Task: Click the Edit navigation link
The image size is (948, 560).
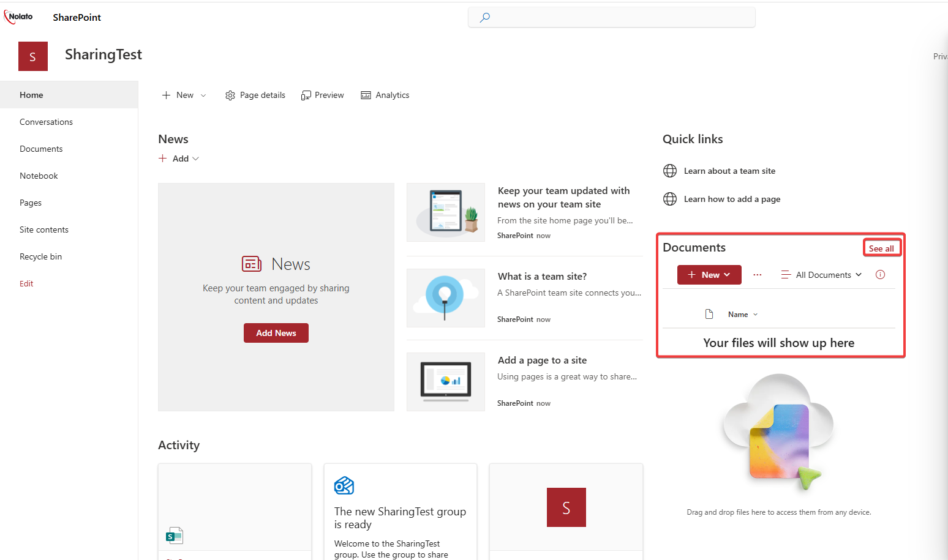Action: pyautogui.click(x=26, y=283)
